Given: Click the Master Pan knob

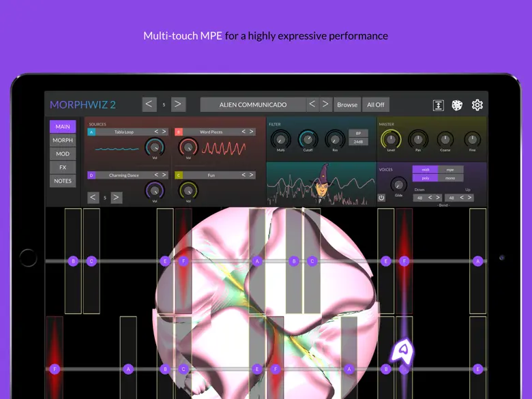Looking at the screenshot, I should [x=418, y=139].
